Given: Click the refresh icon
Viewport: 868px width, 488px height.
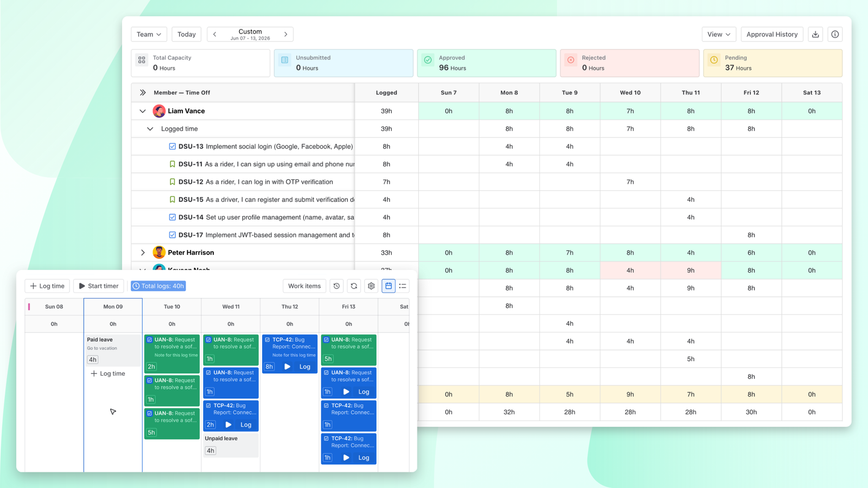Looking at the screenshot, I should 354,286.
